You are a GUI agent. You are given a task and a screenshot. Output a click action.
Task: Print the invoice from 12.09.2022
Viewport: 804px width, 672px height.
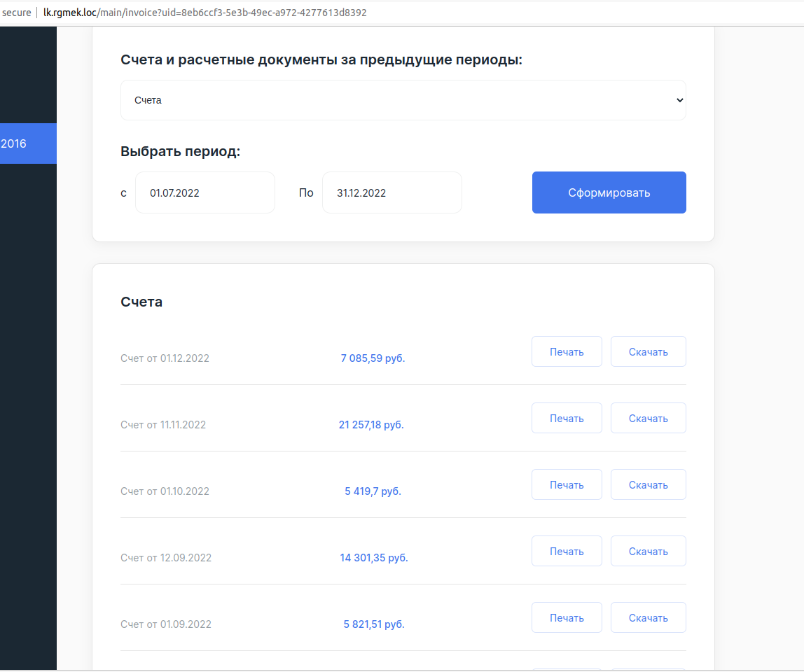[567, 551]
